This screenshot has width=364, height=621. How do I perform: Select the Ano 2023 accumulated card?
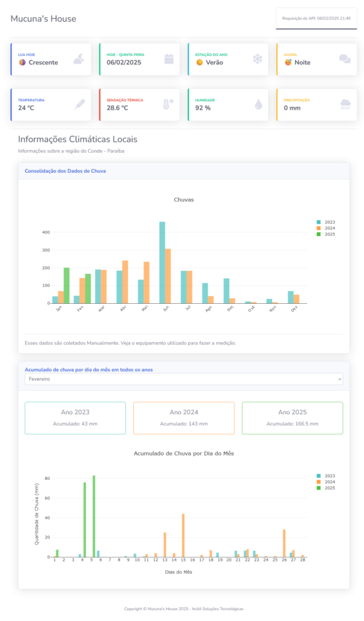pyautogui.click(x=75, y=418)
